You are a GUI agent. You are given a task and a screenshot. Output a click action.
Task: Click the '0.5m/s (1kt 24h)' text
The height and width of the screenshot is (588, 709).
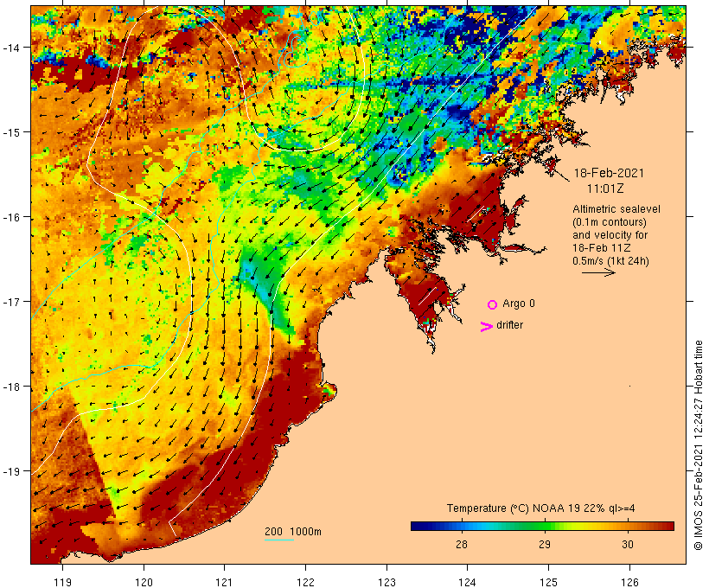tap(610, 261)
